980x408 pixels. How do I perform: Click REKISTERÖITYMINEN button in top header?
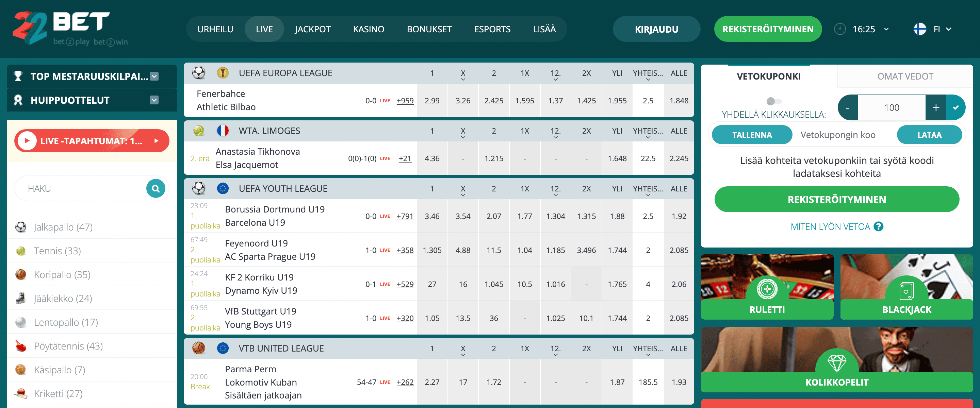[768, 29]
